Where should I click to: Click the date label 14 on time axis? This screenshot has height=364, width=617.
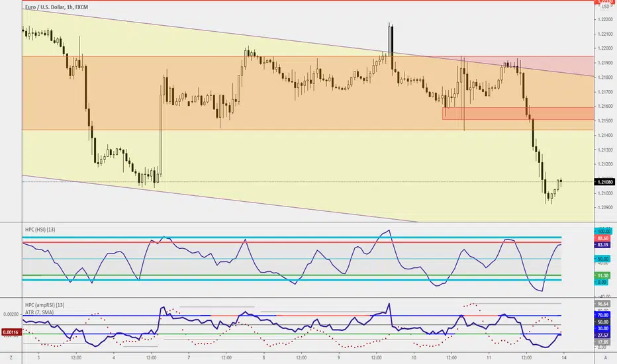[564, 357]
